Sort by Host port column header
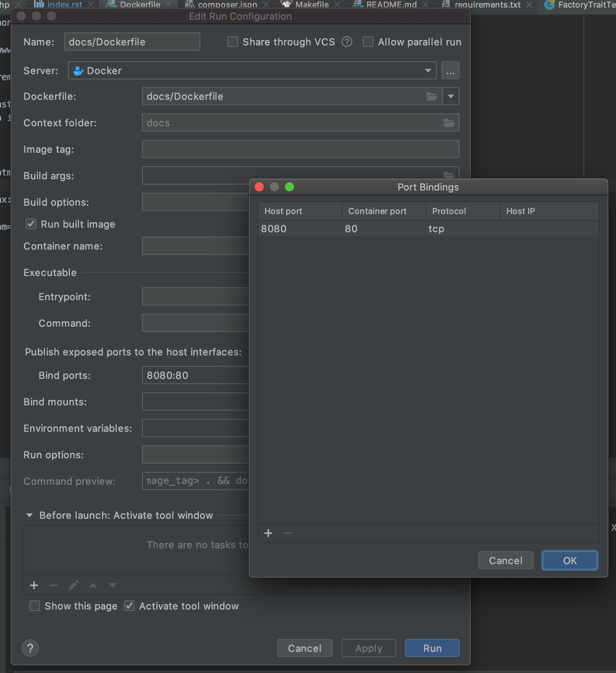 click(x=300, y=211)
